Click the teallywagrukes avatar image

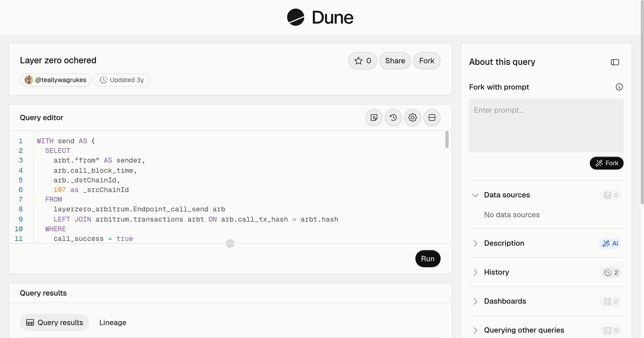pyautogui.click(x=29, y=80)
